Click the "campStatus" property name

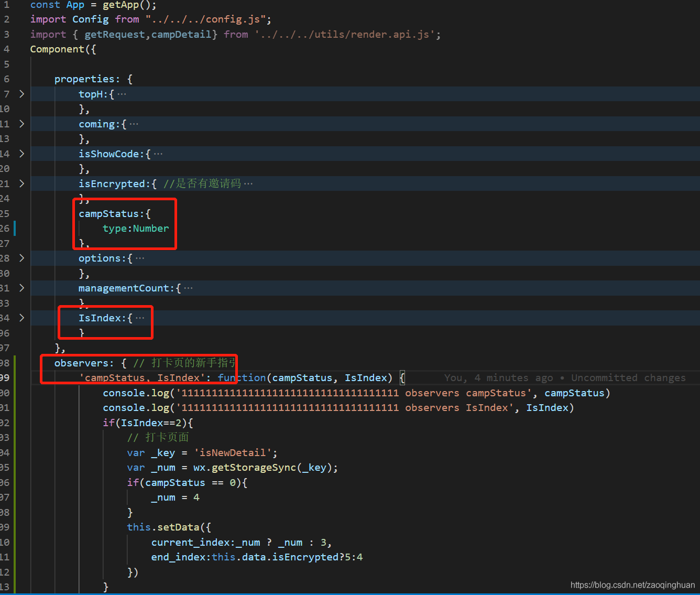(108, 214)
